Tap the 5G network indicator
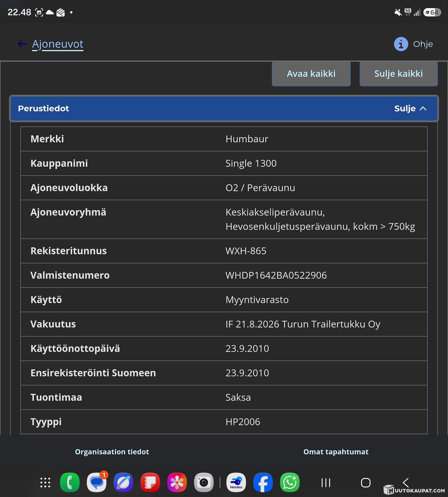Viewport: 448px width, 497px height. click(x=408, y=12)
